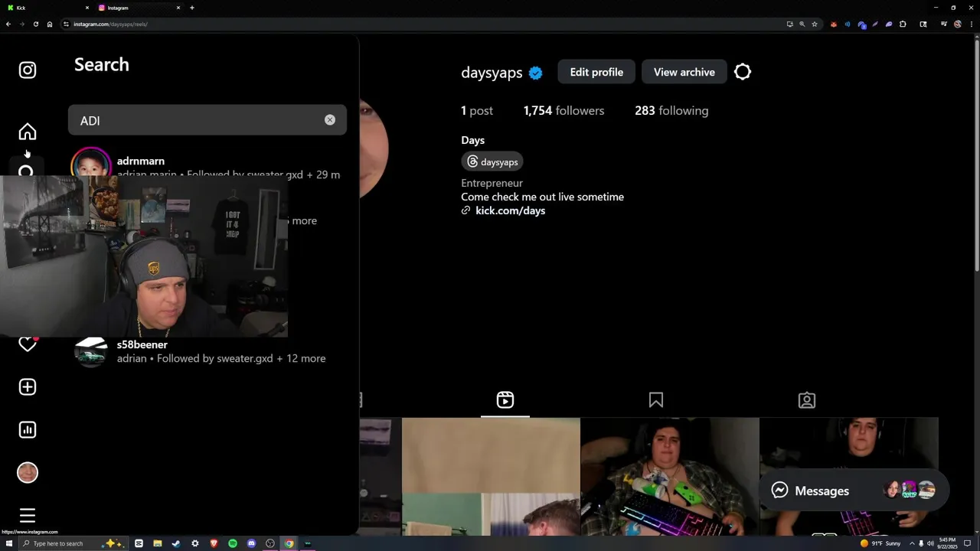Open the Chrome profile avatar
The height and width of the screenshot is (551, 980).
[x=958, y=24]
